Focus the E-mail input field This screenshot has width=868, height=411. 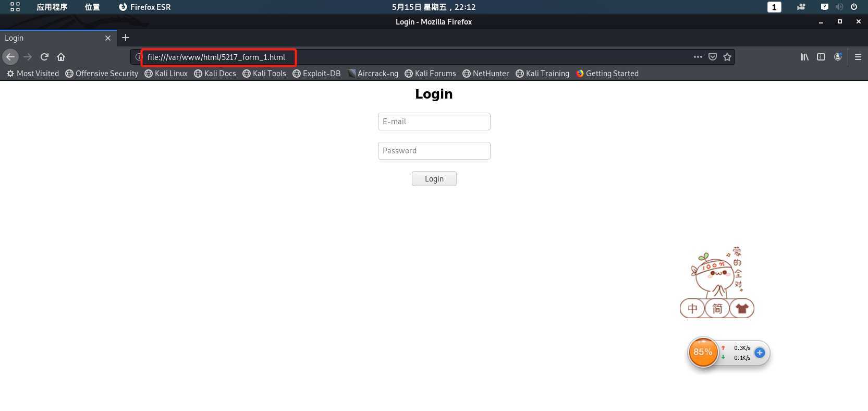434,122
